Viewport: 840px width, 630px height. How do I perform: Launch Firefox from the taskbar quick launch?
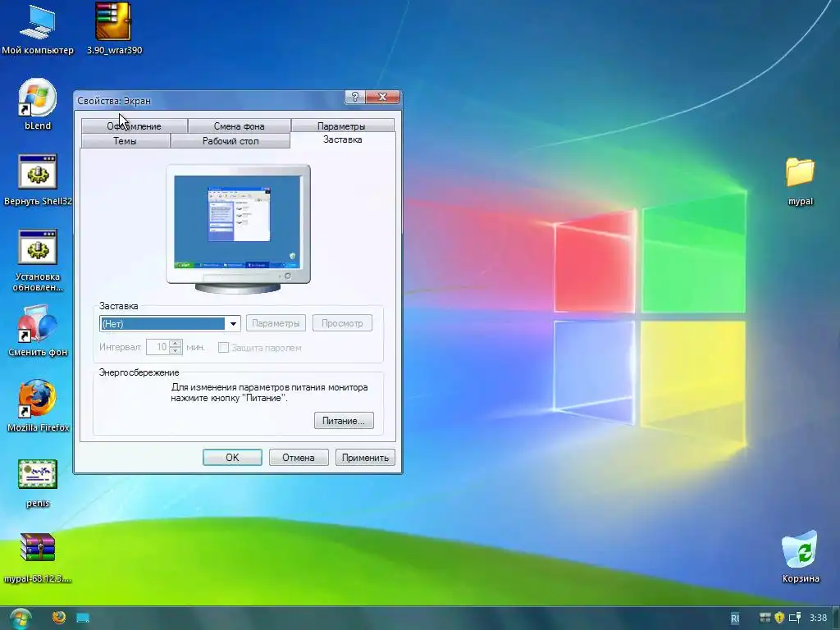click(x=59, y=618)
